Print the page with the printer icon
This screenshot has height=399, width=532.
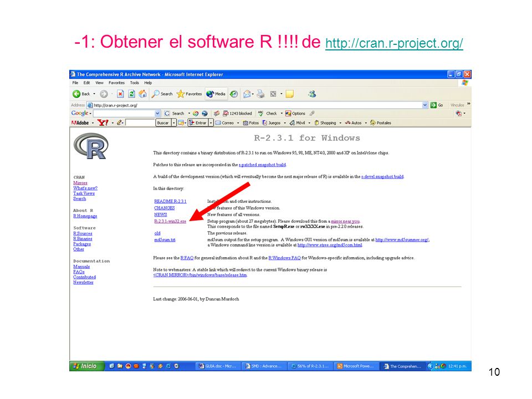[x=260, y=94]
